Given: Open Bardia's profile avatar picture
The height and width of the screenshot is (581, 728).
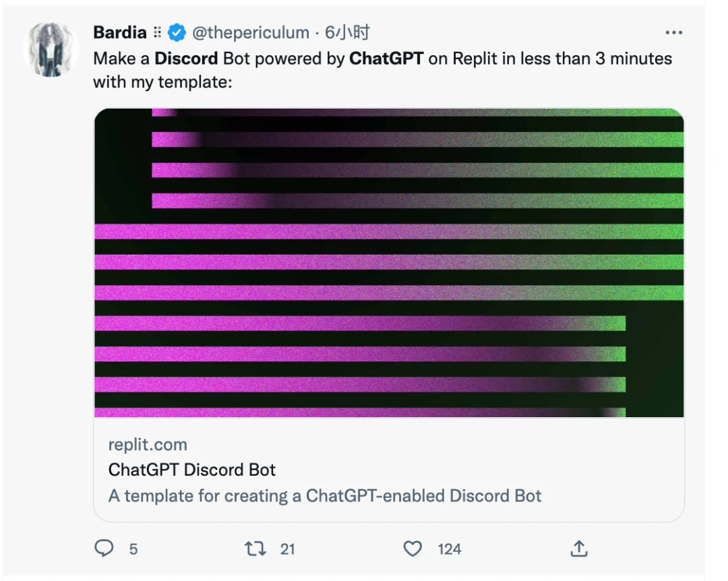Looking at the screenshot, I should pos(51,50).
